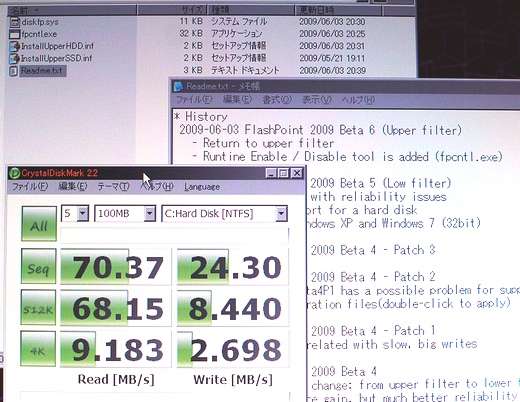Sort files by 更新日時 column header
This screenshot has height=402, width=520.
(x=338, y=10)
